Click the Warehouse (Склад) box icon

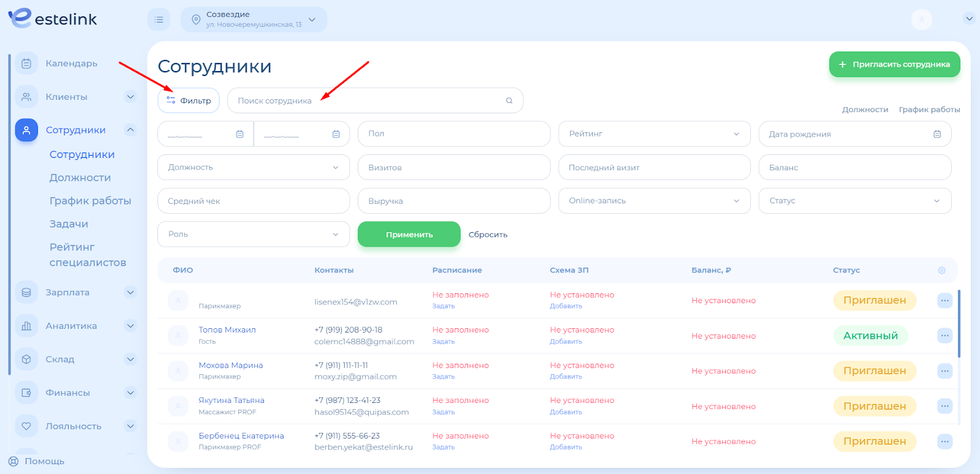pos(26,359)
